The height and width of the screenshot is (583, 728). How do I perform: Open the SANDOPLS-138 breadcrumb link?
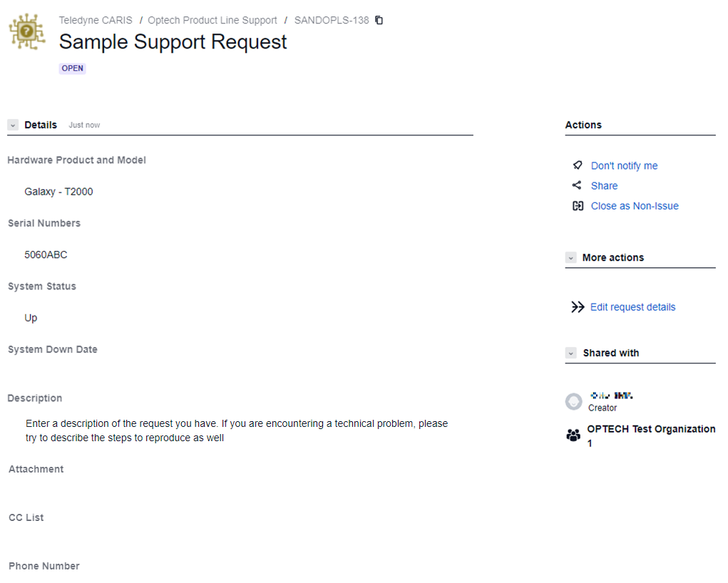332,21
